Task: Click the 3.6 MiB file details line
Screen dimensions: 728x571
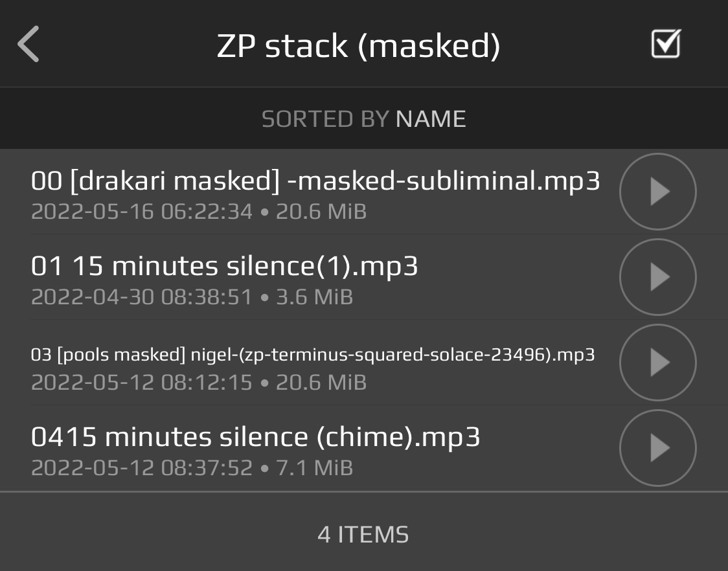Action: click(x=192, y=297)
